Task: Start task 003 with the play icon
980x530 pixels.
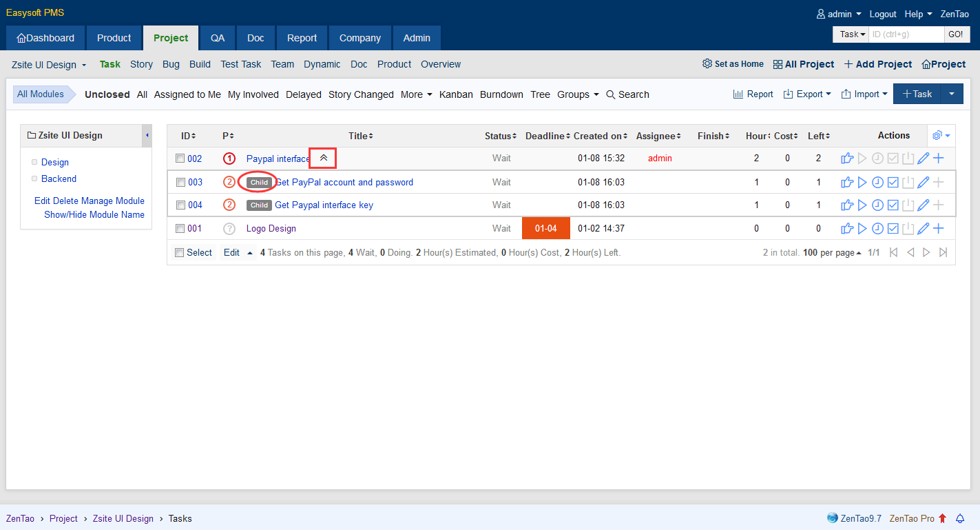Action: tap(862, 183)
